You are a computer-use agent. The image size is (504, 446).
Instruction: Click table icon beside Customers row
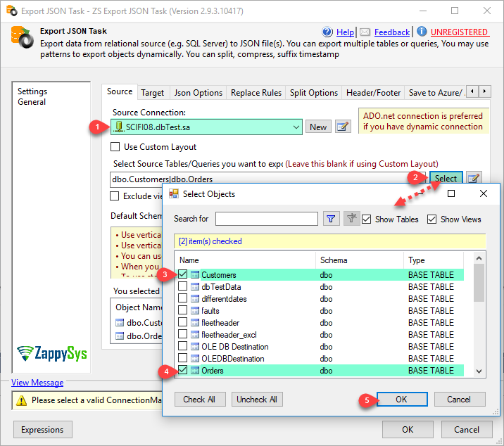(x=194, y=275)
